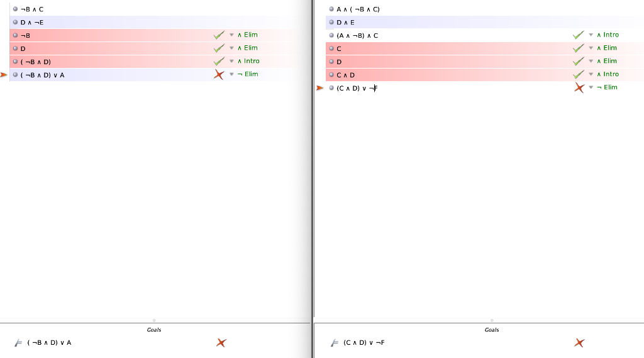
Task: Click green check mark on right proof's C step
Action: [579, 48]
